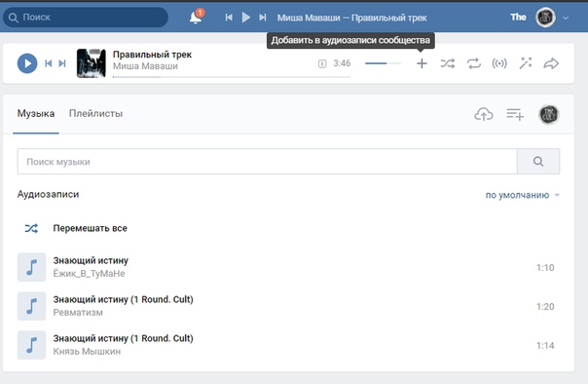Toggle broadcast audio to status
Viewport: 588px width, 384px height.
click(x=499, y=63)
